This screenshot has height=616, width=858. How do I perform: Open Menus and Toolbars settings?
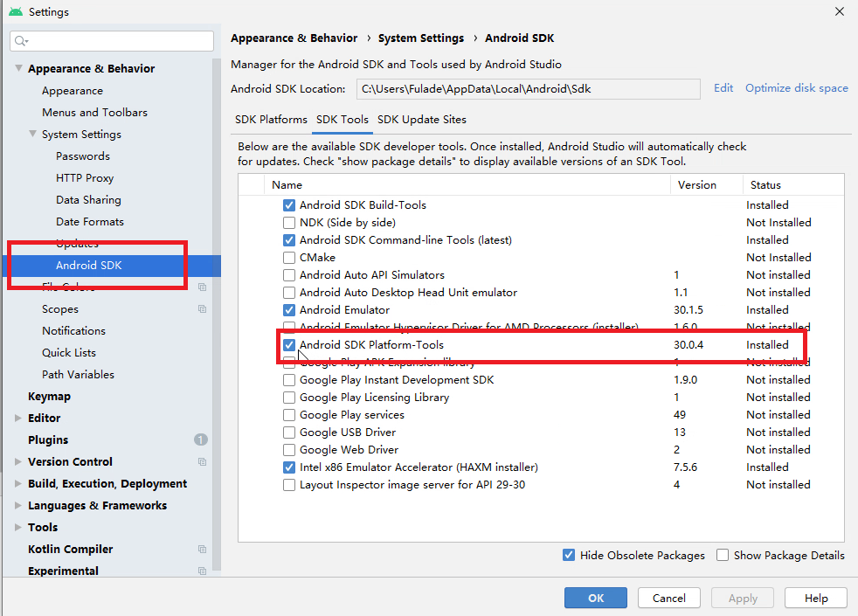[94, 112]
